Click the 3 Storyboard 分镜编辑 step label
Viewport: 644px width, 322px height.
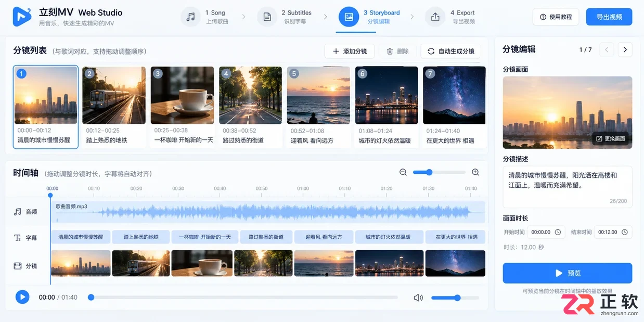[381, 17]
